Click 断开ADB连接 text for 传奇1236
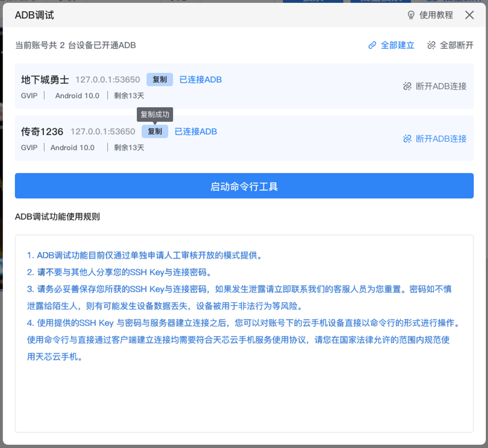Screen dimensions: 488x448 (441, 139)
